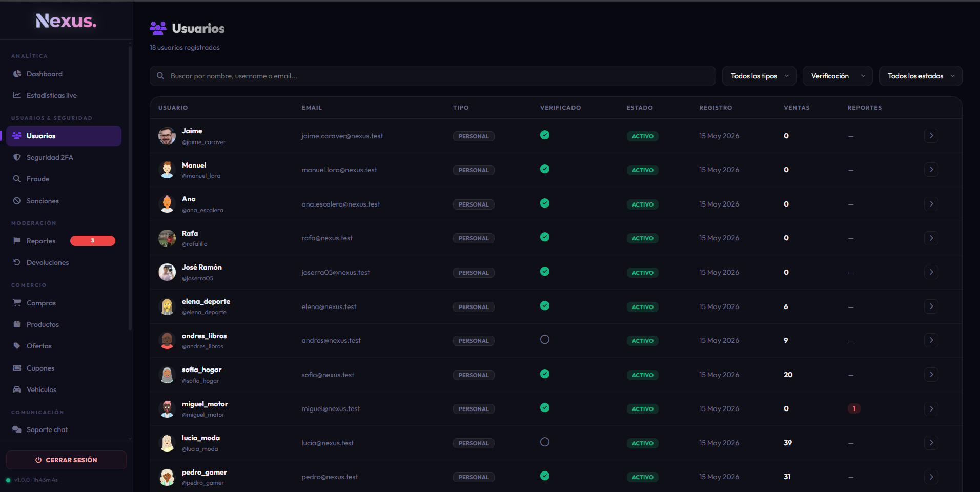Click the Devoluciones undo icon

tap(17, 262)
